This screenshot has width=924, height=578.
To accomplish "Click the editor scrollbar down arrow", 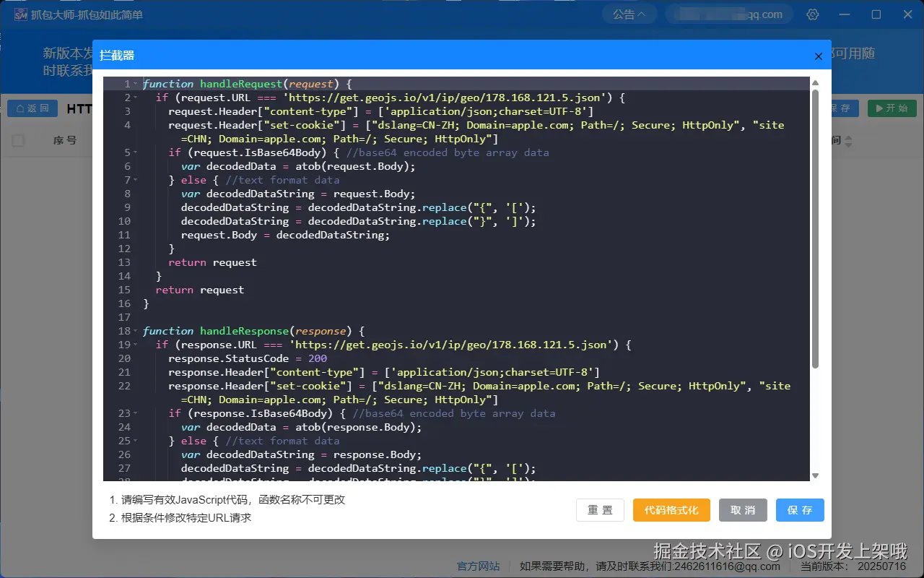I will (x=816, y=475).
